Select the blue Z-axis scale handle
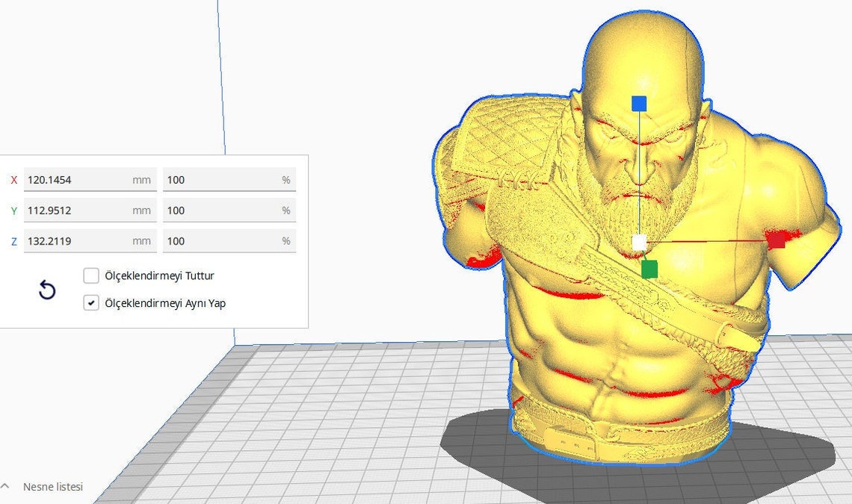The width and height of the screenshot is (852, 504). point(639,102)
